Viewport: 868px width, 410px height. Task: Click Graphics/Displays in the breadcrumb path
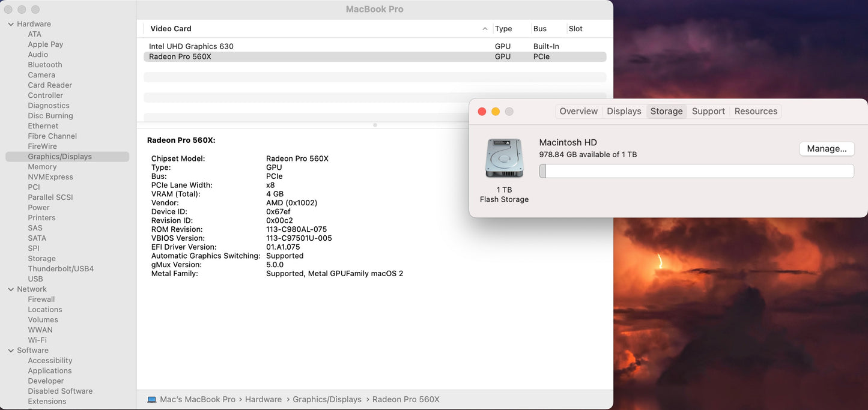tap(327, 399)
